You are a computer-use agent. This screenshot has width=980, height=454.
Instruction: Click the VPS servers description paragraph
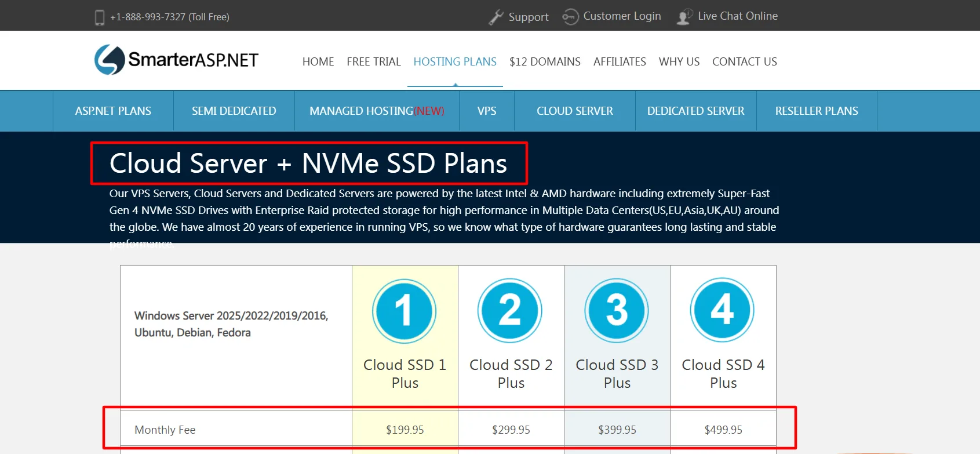[444, 218]
